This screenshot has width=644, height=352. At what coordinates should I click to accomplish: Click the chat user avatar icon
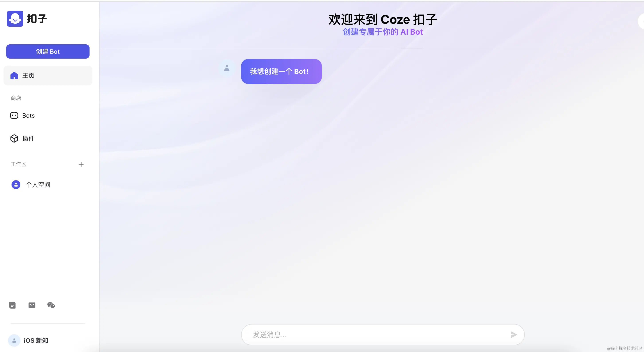[x=227, y=68]
